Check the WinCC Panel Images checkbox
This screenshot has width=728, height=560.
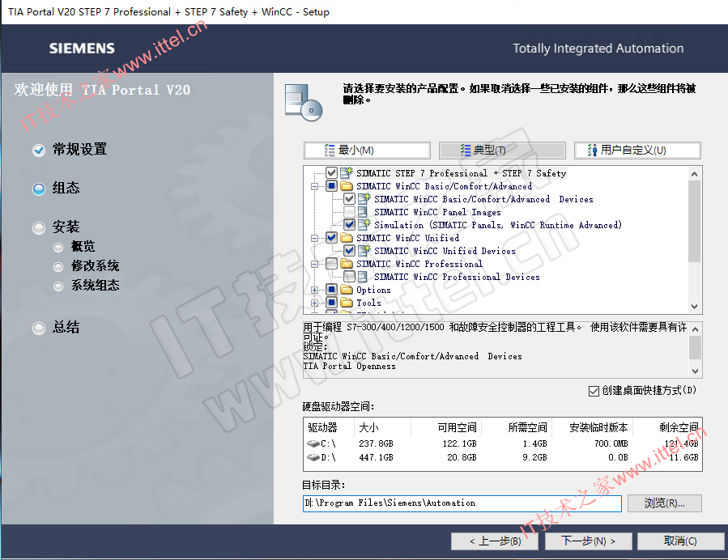click(x=350, y=212)
